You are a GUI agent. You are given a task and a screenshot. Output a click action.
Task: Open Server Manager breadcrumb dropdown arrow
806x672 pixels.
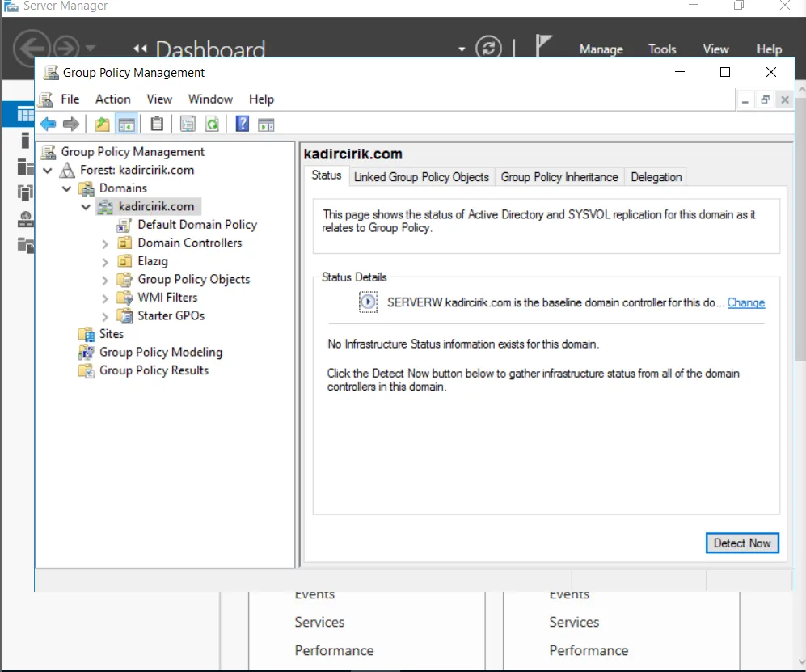(x=462, y=49)
